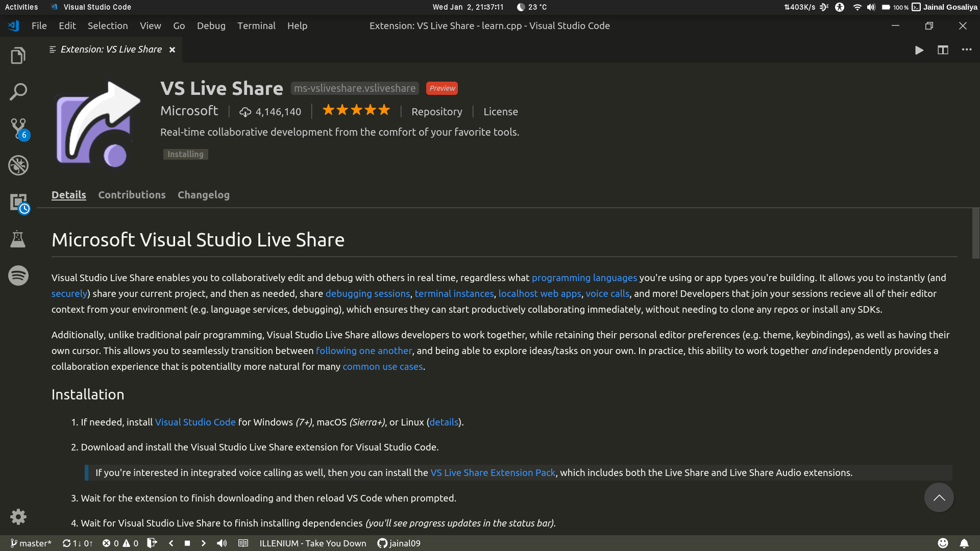Open the View menu
The height and width of the screenshot is (551, 980).
tap(151, 26)
